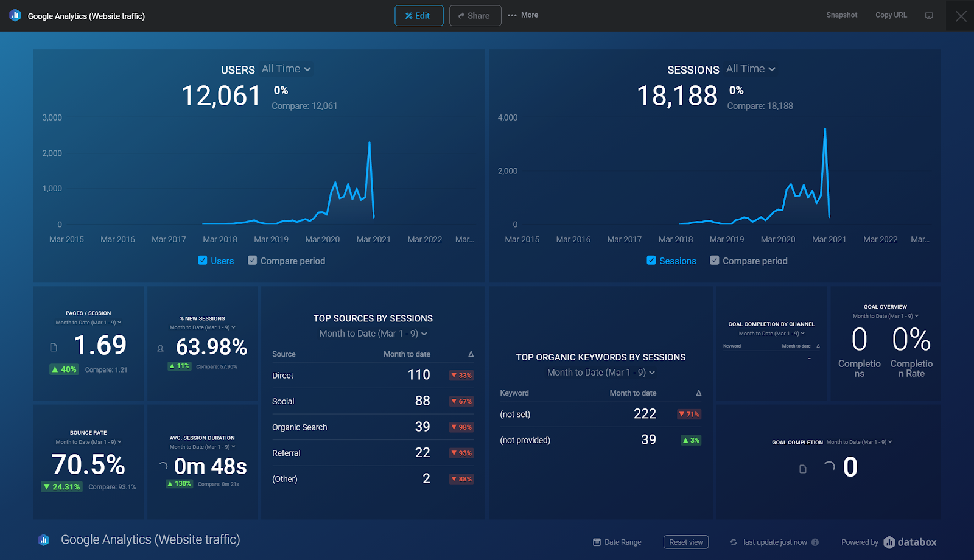The image size is (974, 560).
Task: Select the Direct source row
Action: pyautogui.click(x=373, y=375)
